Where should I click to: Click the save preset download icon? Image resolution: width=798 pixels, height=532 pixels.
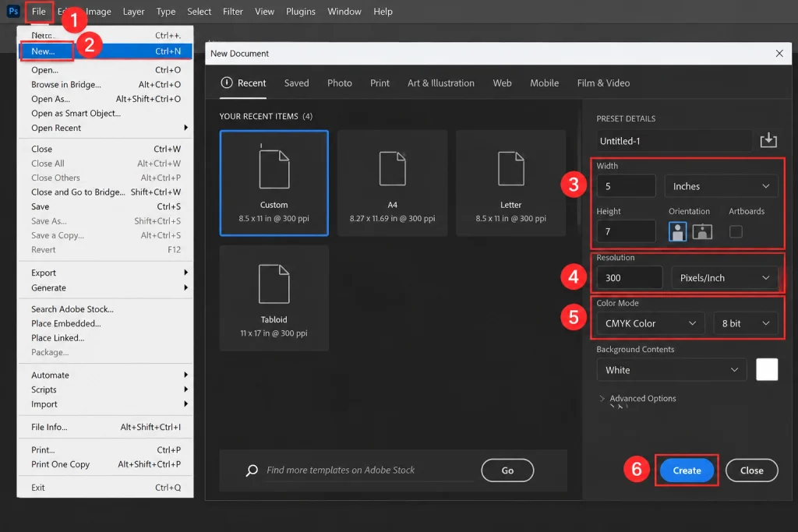768,140
